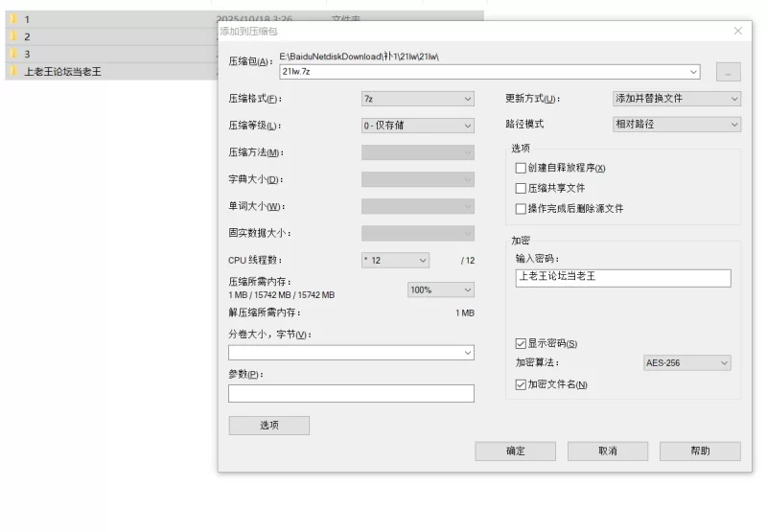Click the folder icon for folder 3
This screenshot has width=767, height=532.
[14, 54]
